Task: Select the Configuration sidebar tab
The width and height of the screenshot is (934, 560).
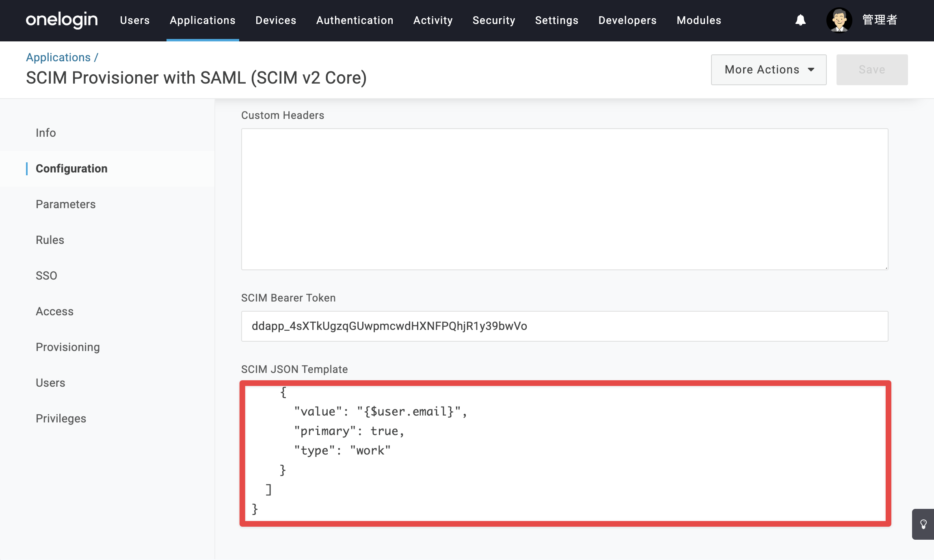Action: click(x=107, y=168)
